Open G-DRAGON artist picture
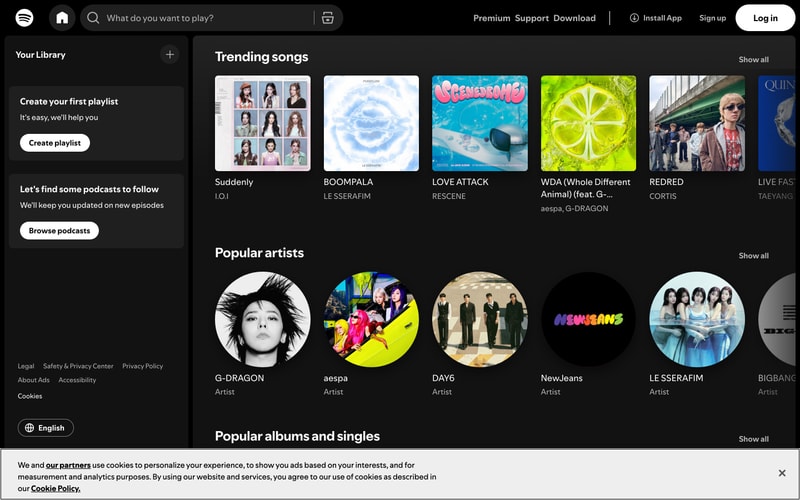The height and width of the screenshot is (500, 800). (263, 319)
